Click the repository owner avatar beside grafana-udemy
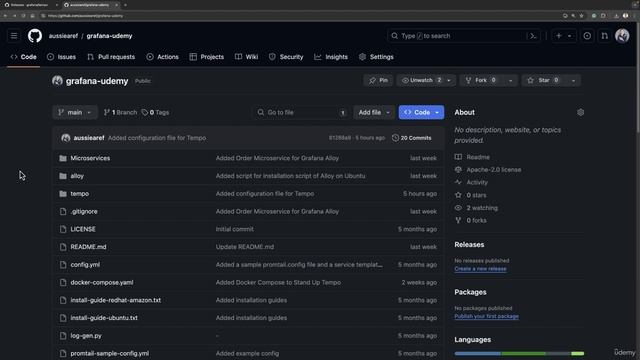Screen dimensions: 640x360 tap(57, 81)
